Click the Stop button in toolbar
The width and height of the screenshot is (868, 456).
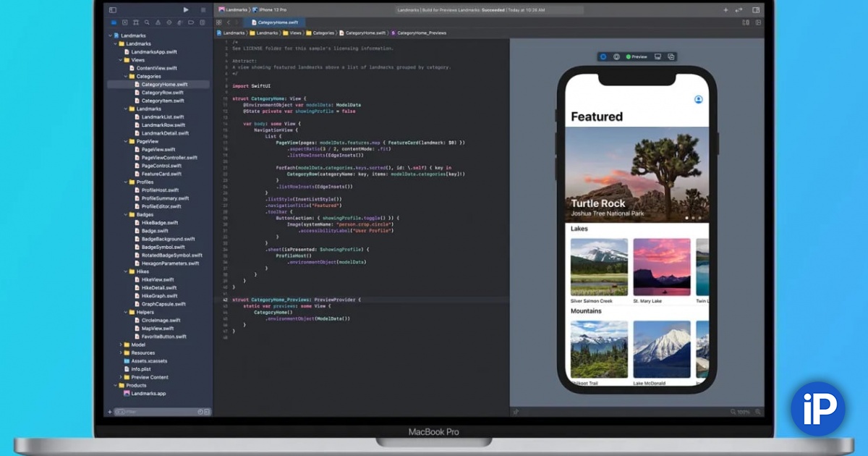(203, 10)
